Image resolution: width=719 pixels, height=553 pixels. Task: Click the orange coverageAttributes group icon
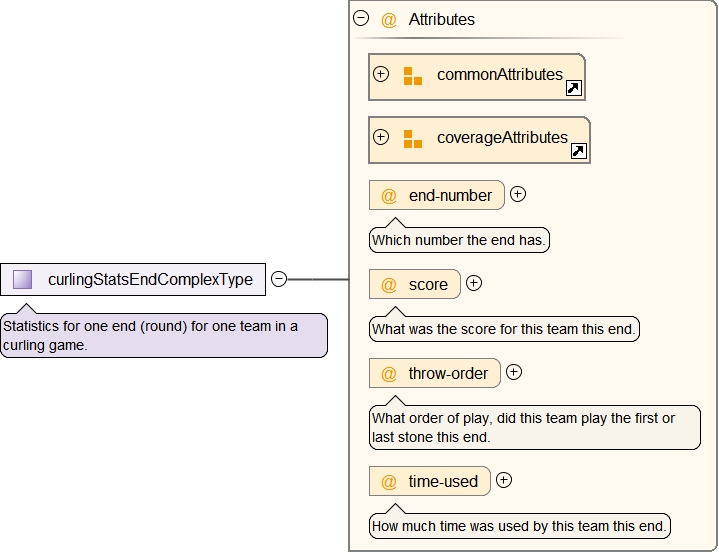pos(413,139)
